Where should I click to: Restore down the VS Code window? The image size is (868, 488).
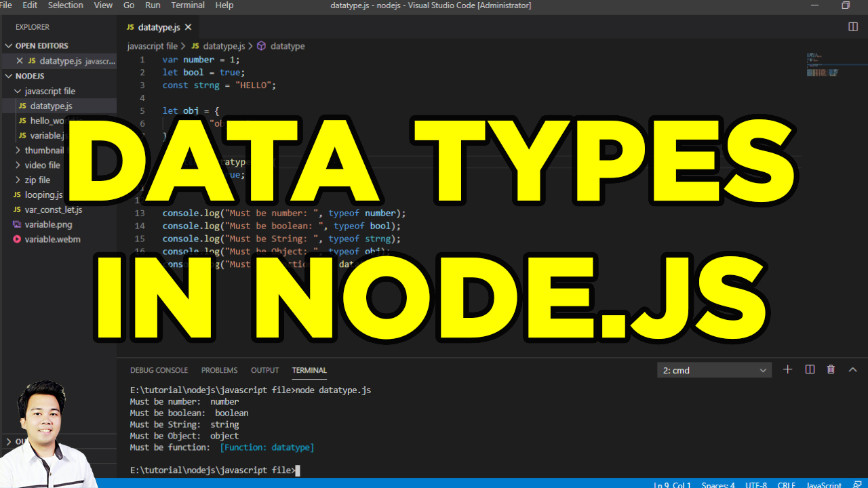tap(846, 5)
